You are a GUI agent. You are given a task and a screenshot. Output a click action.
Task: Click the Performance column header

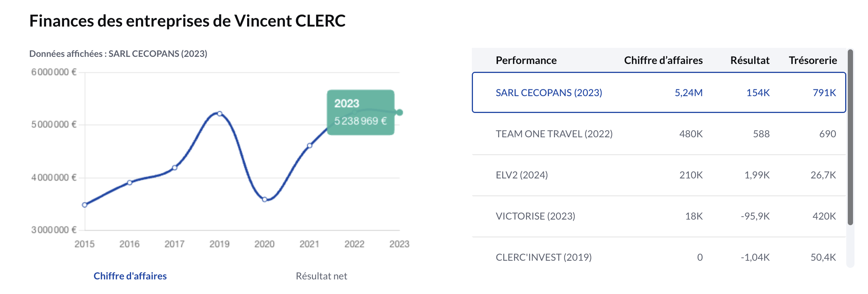tap(526, 60)
